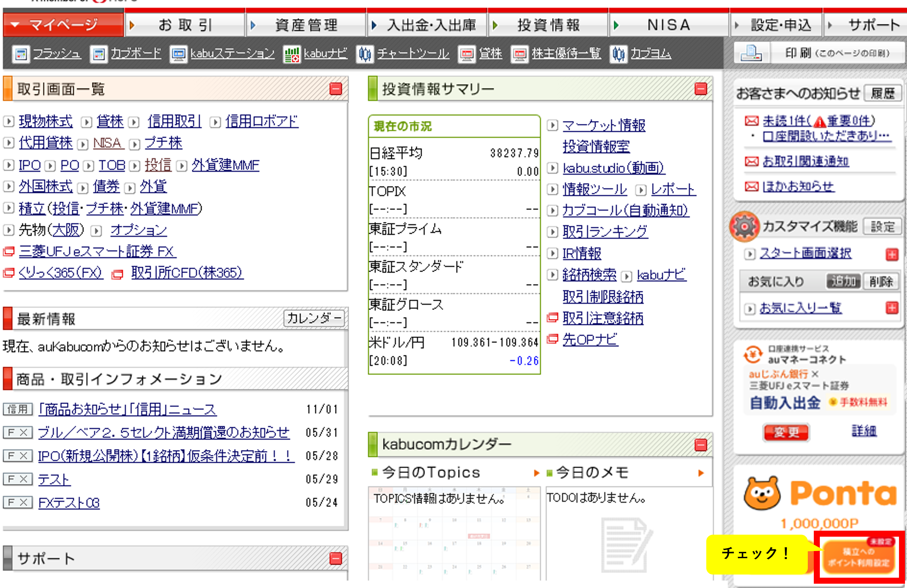Expand 今日のメモ with its orange arrow
This screenshot has width=907, height=588.
click(701, 473)
